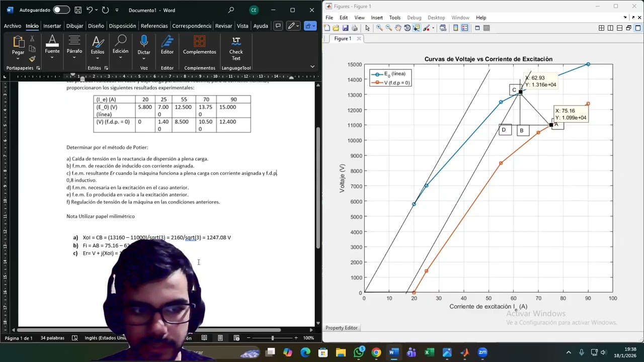
Task: Open the Portapapeles dialog launcher
Action: [x=38, y=68]
